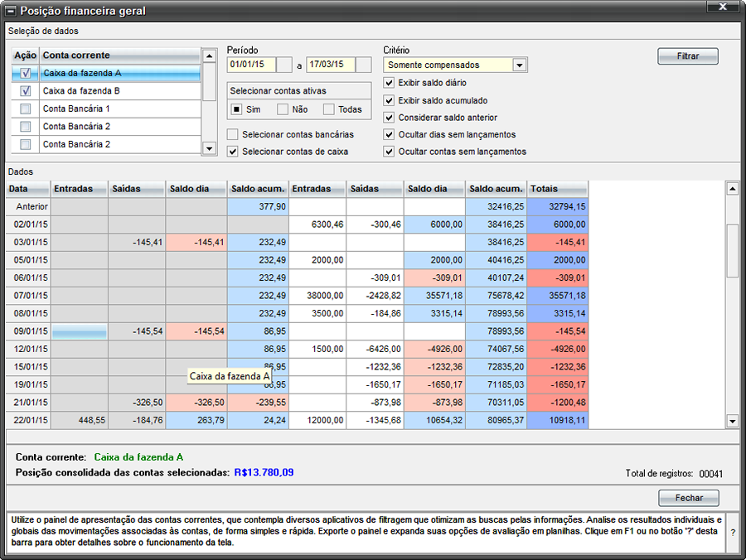Click the Data column header

point(27,189)
